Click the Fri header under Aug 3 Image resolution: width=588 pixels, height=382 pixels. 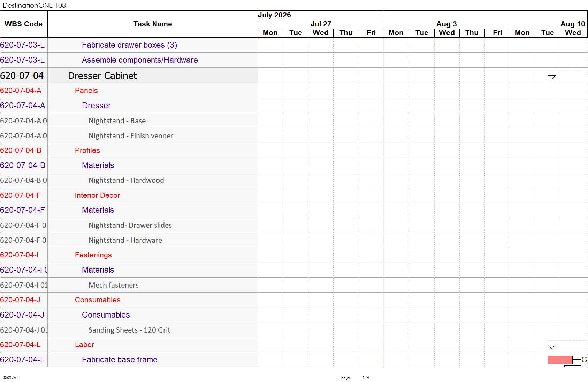[497, 33]
